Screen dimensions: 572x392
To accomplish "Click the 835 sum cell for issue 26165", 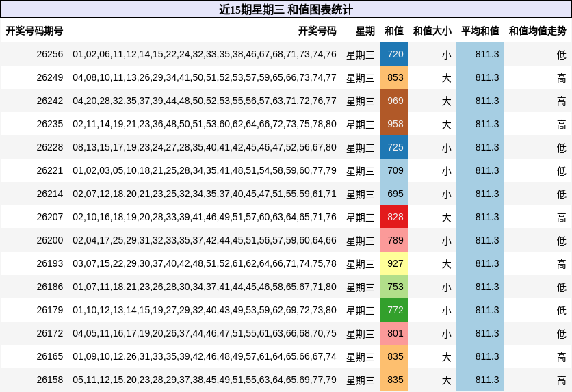I will click(394, 356).
